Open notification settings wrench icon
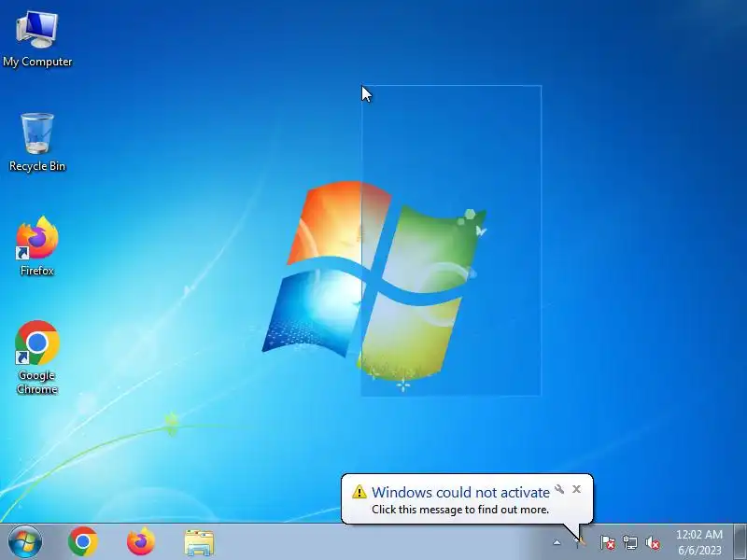747x560 pixels. pyautogui.click(x=559, y=489)
